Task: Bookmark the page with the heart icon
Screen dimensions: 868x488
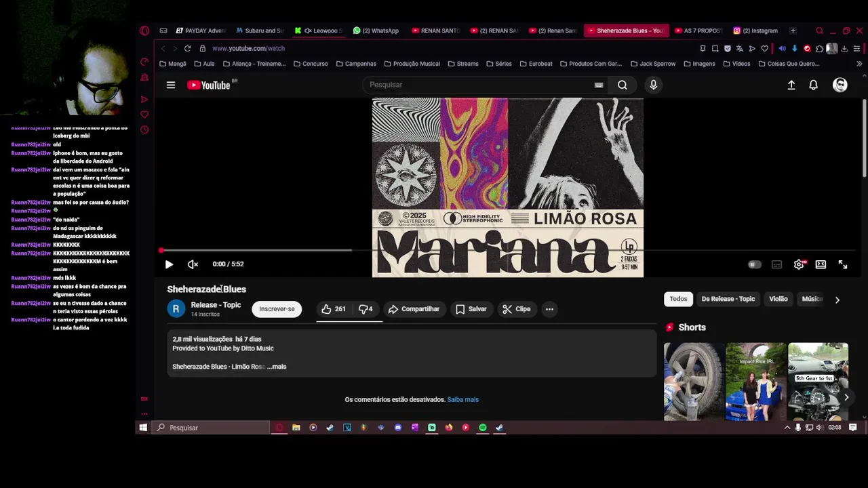Action: pyautogui.click(x=764, y=48)
